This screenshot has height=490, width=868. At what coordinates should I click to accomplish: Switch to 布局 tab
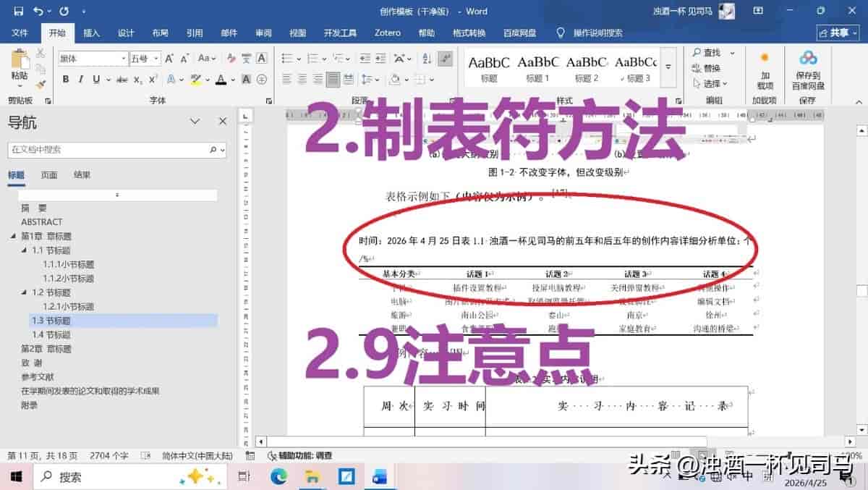click(x=160, y=33)
